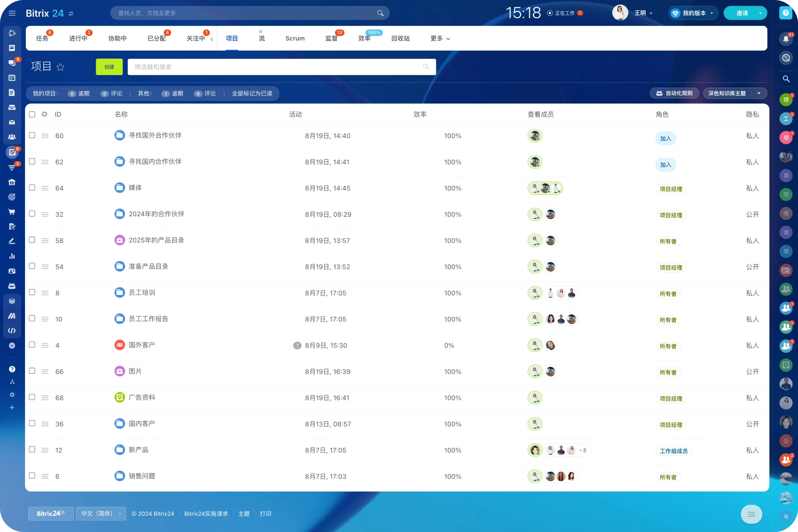Switch to the Scrum tab

coord(295,38)
